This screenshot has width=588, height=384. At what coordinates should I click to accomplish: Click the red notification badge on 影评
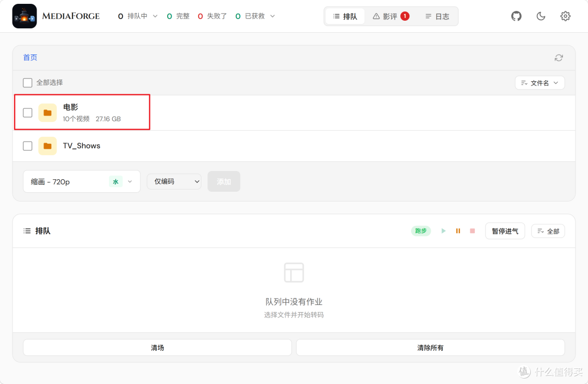point(405,16)
